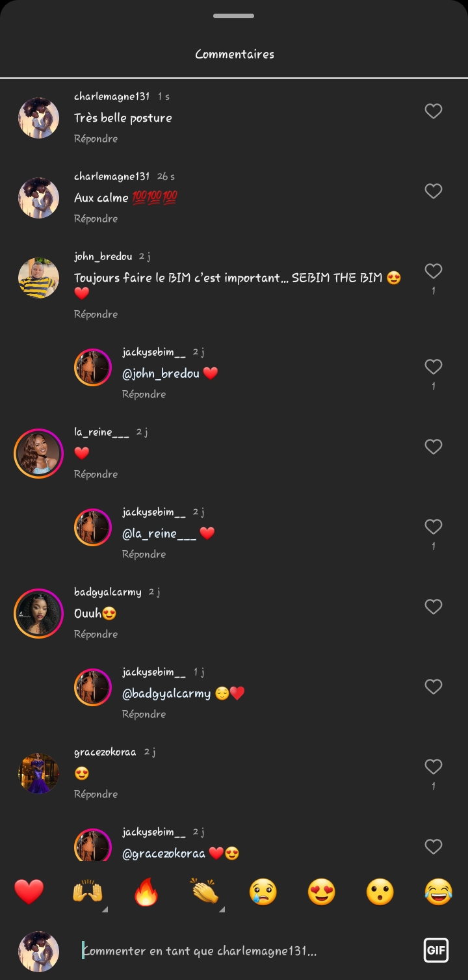Reply to john_bredou's comment
The width and height of the screenshot is (468, 980).
click(96, 314)
